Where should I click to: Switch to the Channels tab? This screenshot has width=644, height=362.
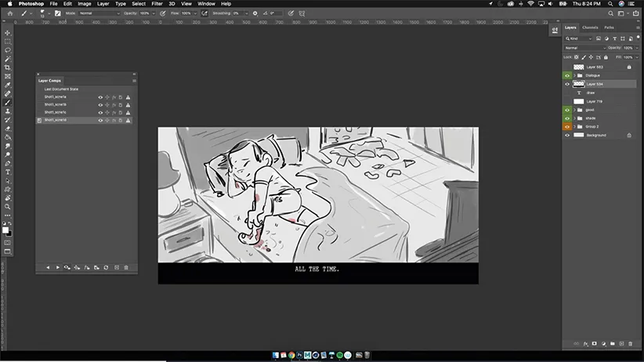coord(589,27)
